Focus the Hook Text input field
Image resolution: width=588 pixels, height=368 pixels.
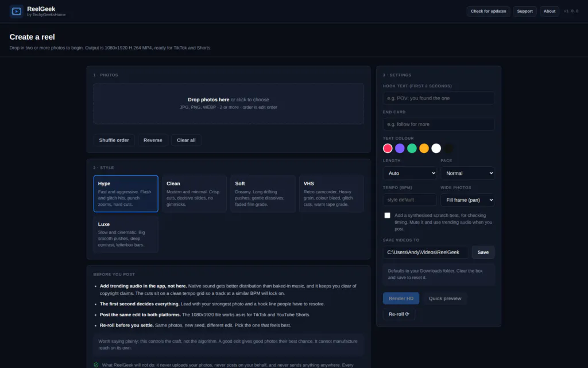pyautogui.click(x=438, y=98)
